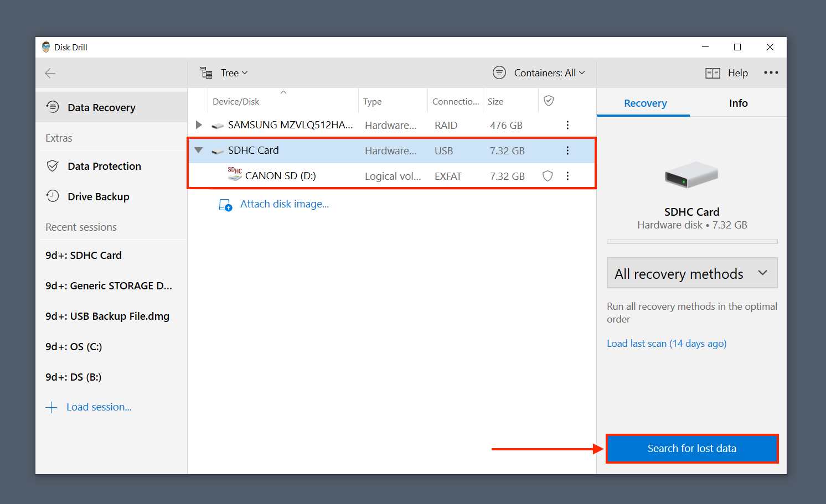Go back using the left arrow
The height and width of the screenshot is (504, 826).
pos(50,73)
